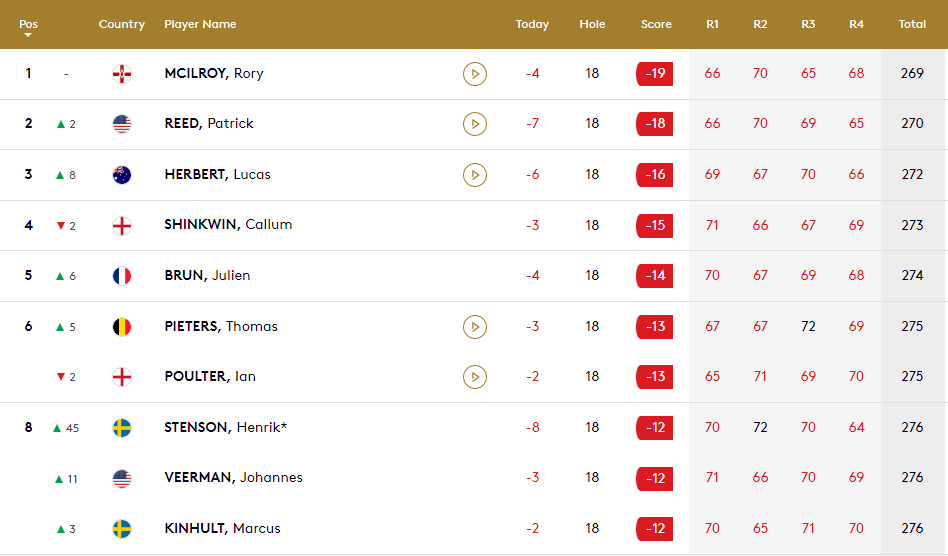Open STENSON, Henrik player profile
Image resolution: width=948 pixels, height=556 pixels.
click(x=226, y=428)
